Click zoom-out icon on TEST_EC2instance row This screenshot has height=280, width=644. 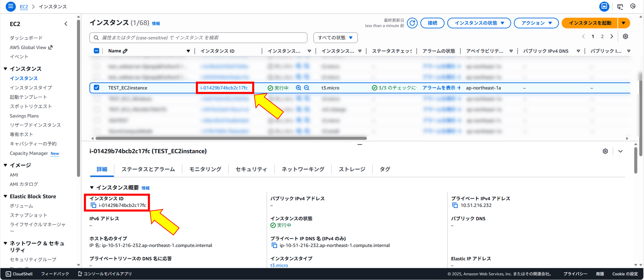307,88
